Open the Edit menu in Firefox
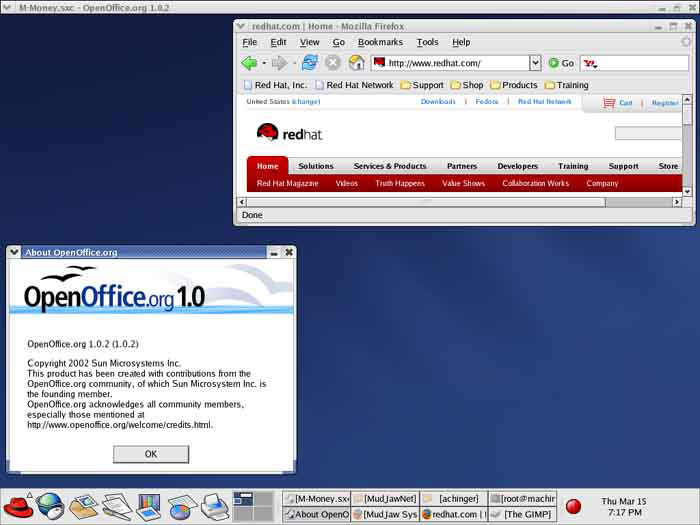 click(x=278, y=42)
